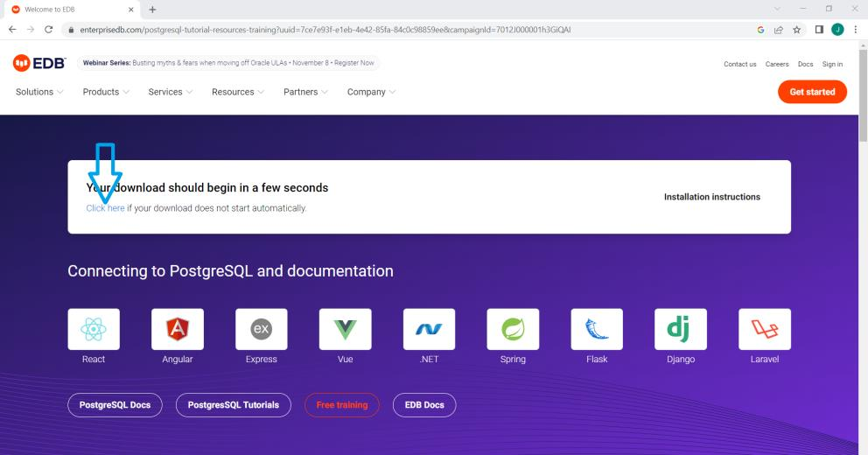Viewport: 868px width, 455px height.
Task: Expand the Partners menu
Action: pyautogui.click(x=305, y=92)
